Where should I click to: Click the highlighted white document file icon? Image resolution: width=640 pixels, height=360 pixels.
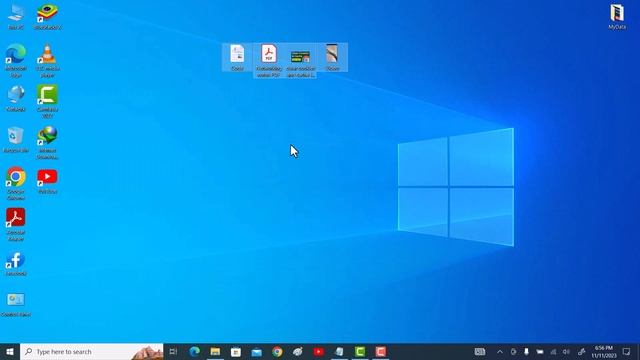pos(237,57)
